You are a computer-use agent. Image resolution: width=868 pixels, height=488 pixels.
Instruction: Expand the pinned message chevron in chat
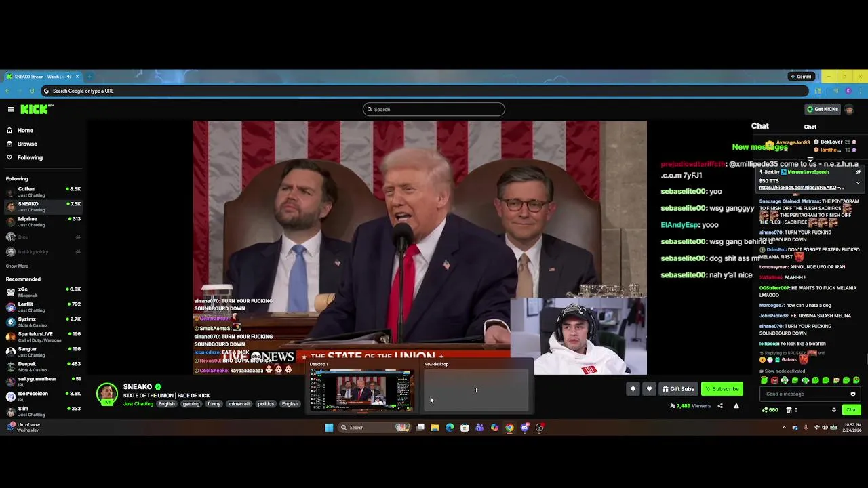pyautogui.click(x=858, y=182)
